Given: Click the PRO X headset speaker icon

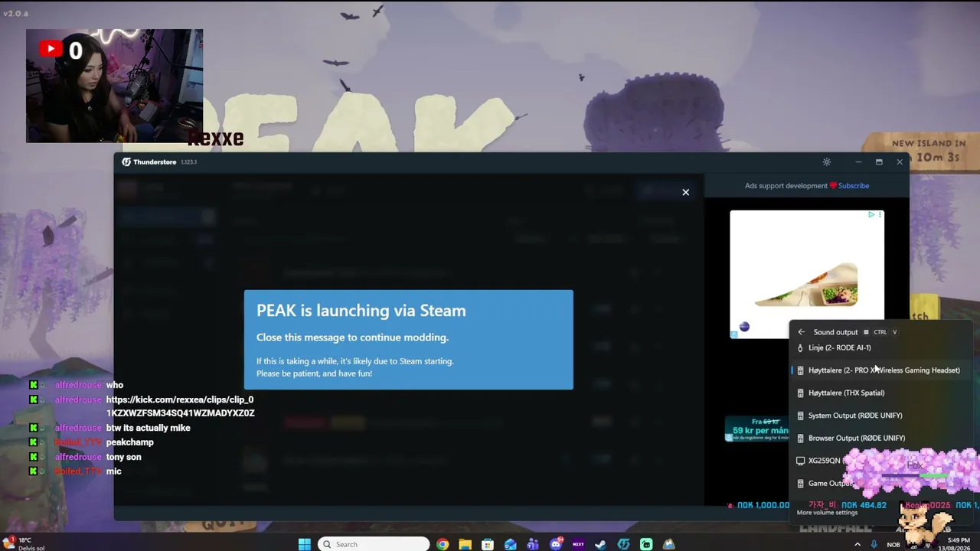Looking at the screenshot, I should click(x=800, y=370).
